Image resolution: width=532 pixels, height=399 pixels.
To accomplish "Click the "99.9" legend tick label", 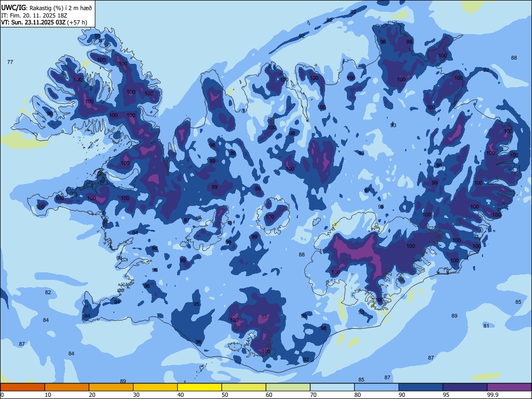I will tap(492, 395).
